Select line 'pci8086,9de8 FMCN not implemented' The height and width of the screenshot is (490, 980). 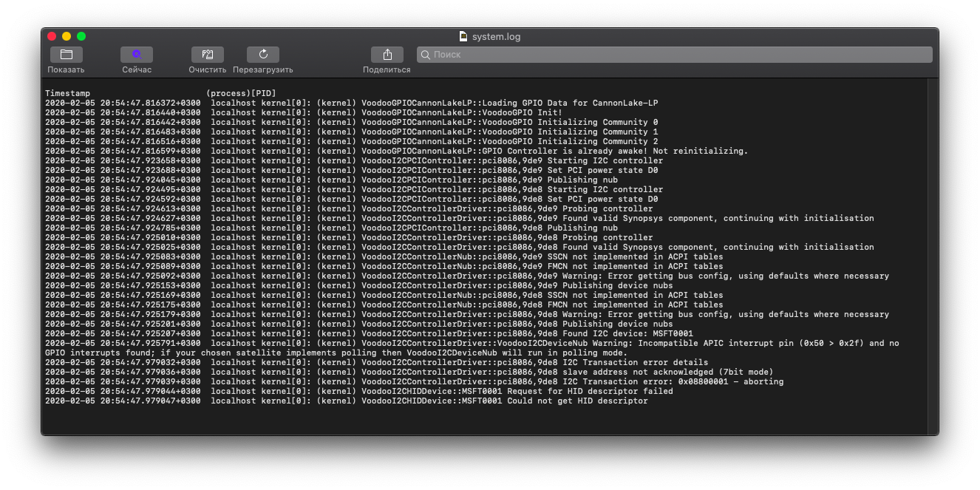coord(384,304)
